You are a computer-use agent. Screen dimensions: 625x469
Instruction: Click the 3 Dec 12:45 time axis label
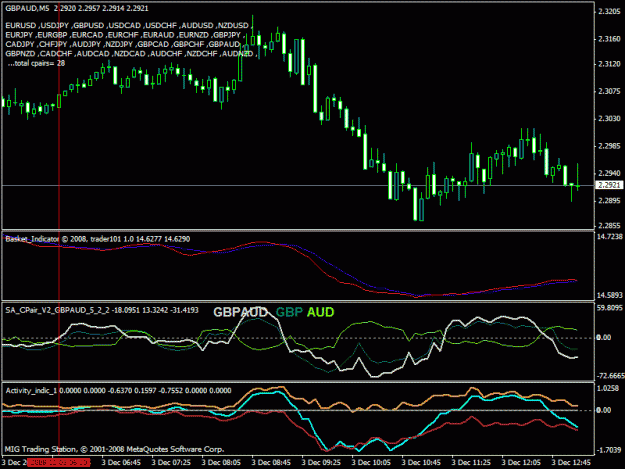[x=571, y=462]
